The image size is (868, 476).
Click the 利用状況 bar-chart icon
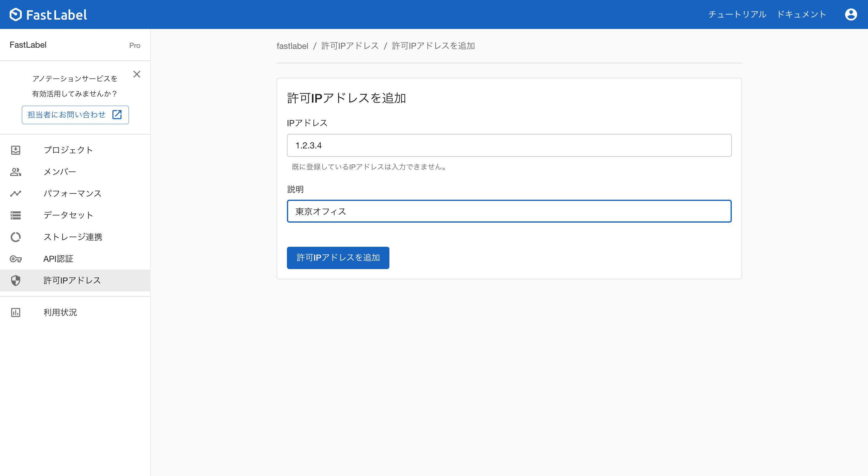(15, 313)
